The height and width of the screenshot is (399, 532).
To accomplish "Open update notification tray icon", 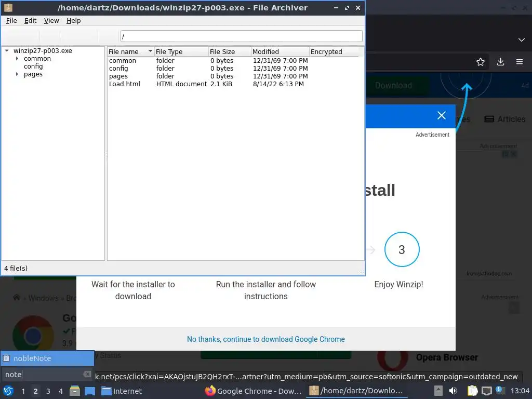I will (x=500, y=390).
